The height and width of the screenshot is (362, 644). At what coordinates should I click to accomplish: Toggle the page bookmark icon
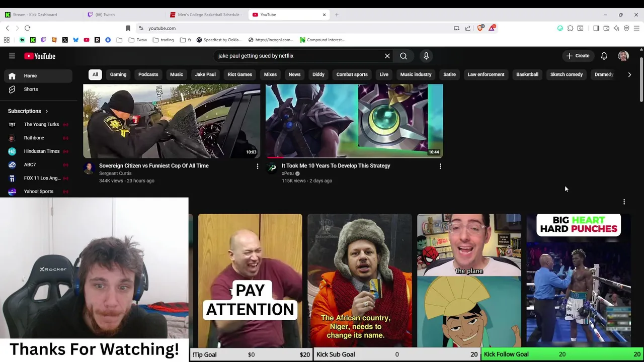[128, 28]
